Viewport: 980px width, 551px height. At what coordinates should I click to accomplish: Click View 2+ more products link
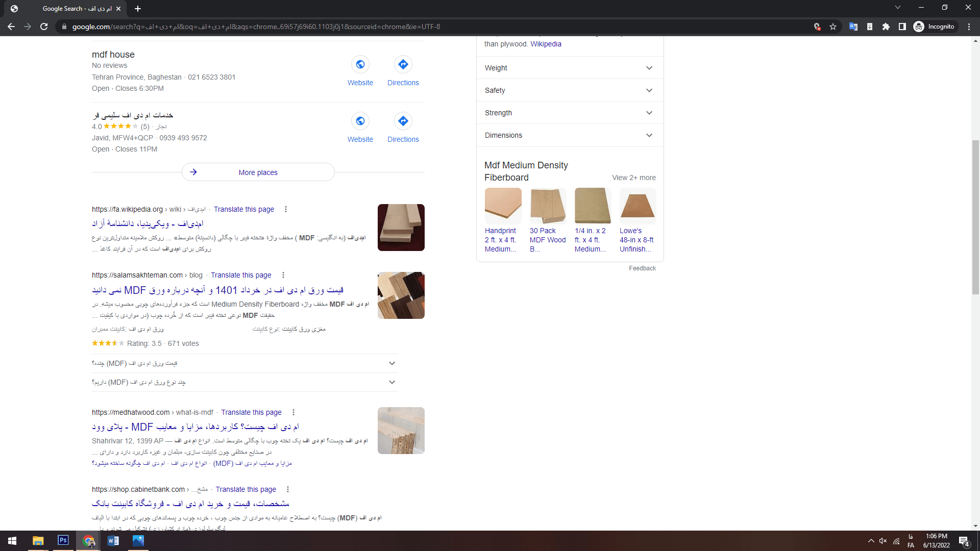pyautogui.click(x=634, y=178)
